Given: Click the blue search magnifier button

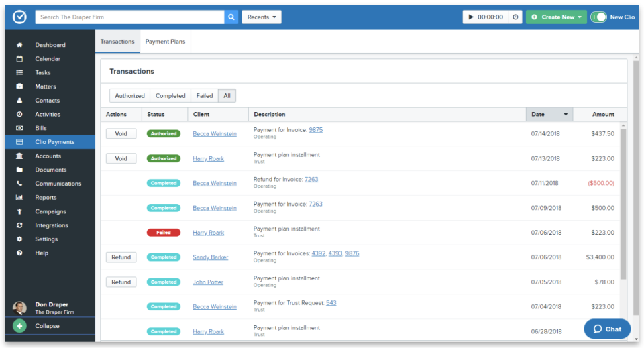Looking at the screenshot, I should tap(231, 17).
